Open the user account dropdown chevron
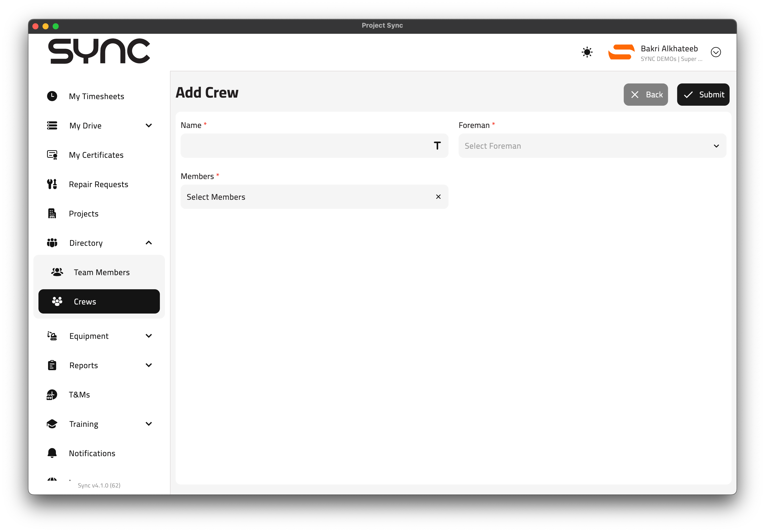 (716, 52)
